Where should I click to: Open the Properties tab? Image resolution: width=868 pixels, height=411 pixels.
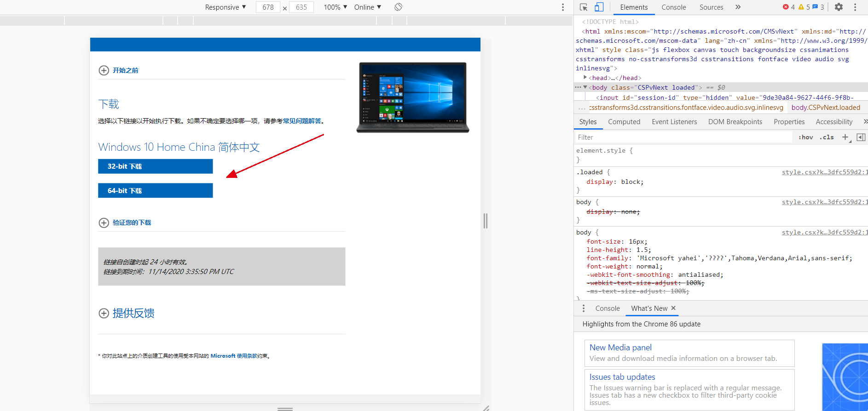coord(789,121)
